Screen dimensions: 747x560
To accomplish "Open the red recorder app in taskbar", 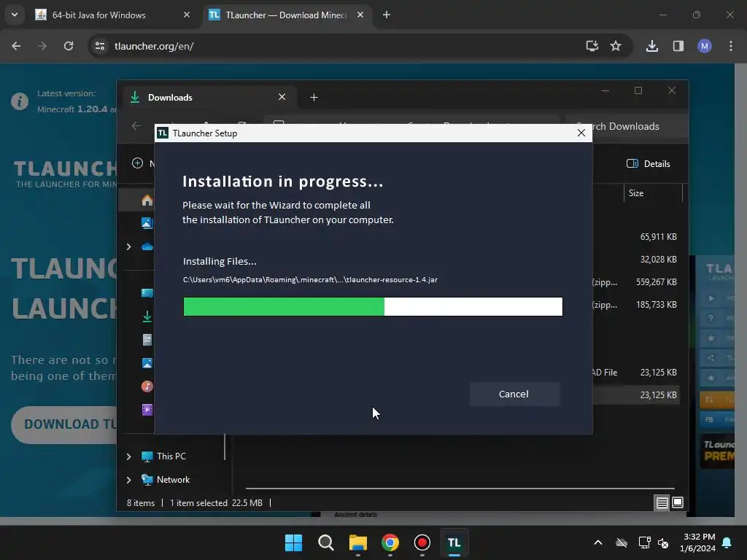I will pyautogui.click(x=422, y=542).
